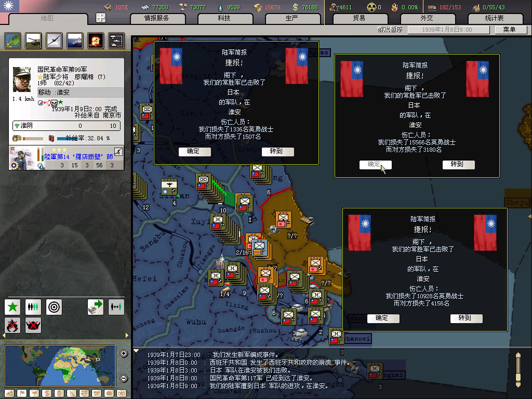Open the 地图 tab
The image size is (532, 399).
47,18
